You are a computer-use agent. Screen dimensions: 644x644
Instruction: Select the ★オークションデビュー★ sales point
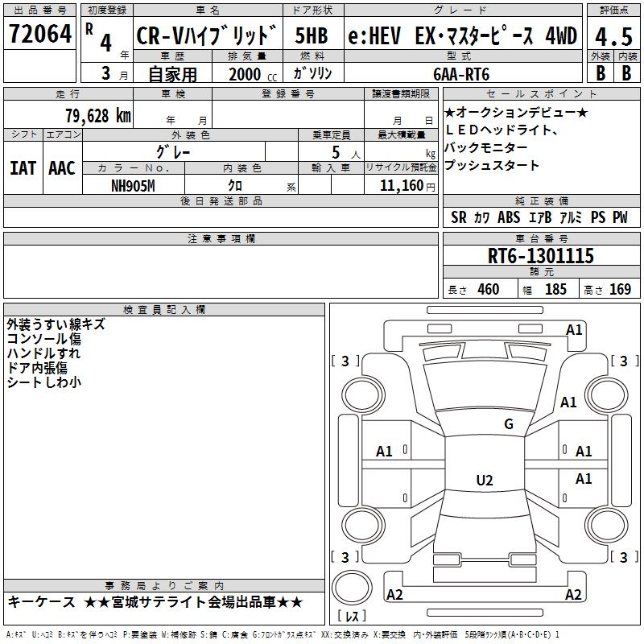[x=516, y=113]
